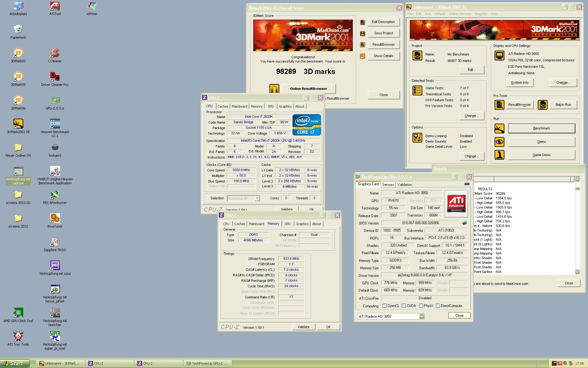Click the 3DMark2001 banner in score dialog
588x368 pixels.
coord(303,35)
